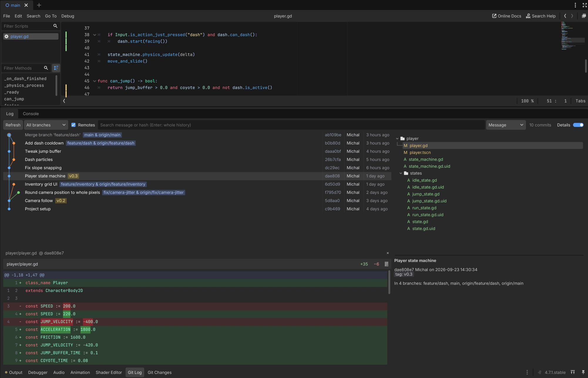Toggle the Remotes checkbox
Image resolution: width=588 pixels, height=378 pixels.
(73, 125)
